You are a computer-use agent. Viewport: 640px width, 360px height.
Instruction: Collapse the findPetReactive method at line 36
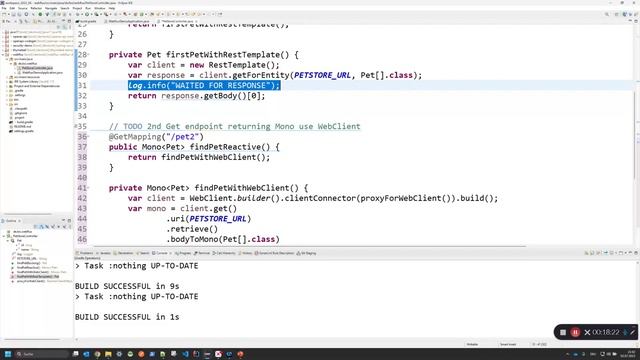pyautogui.click(x=89, y=136)
